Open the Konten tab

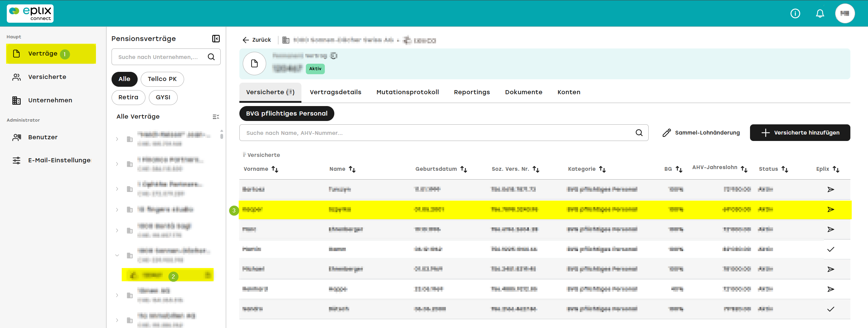(569, 92)
